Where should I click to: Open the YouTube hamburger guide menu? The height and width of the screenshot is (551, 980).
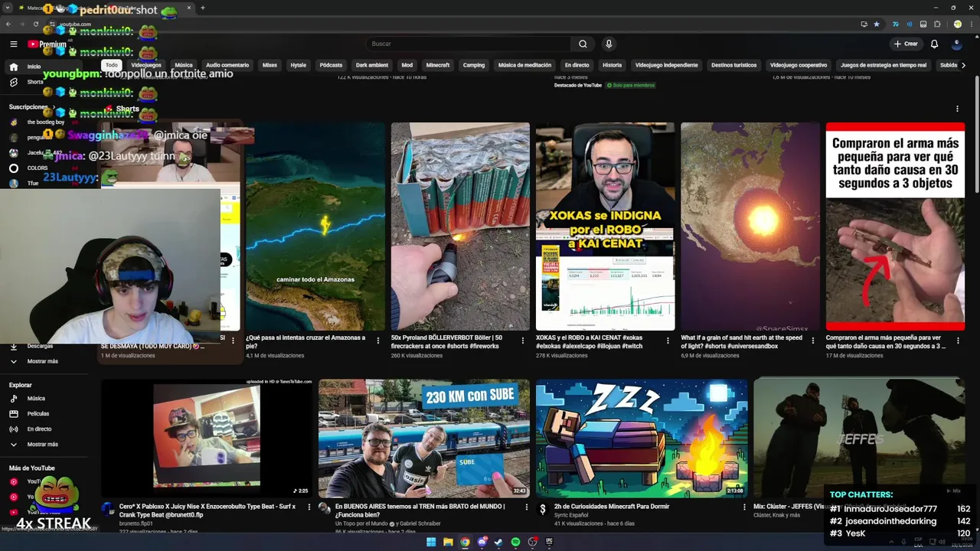(x=14, y=44)
